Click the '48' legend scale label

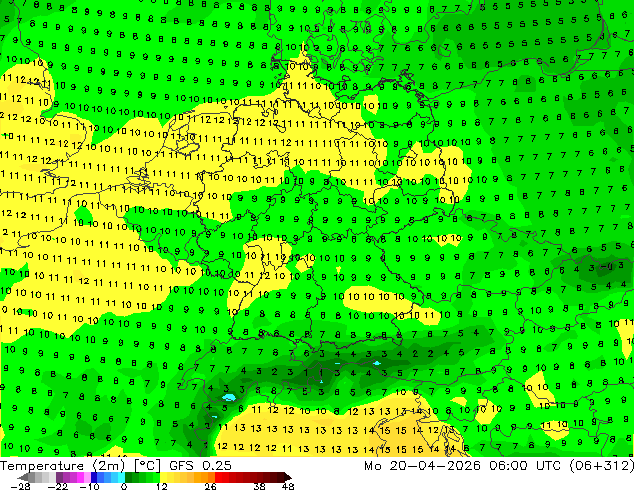(x=288, y=486)
